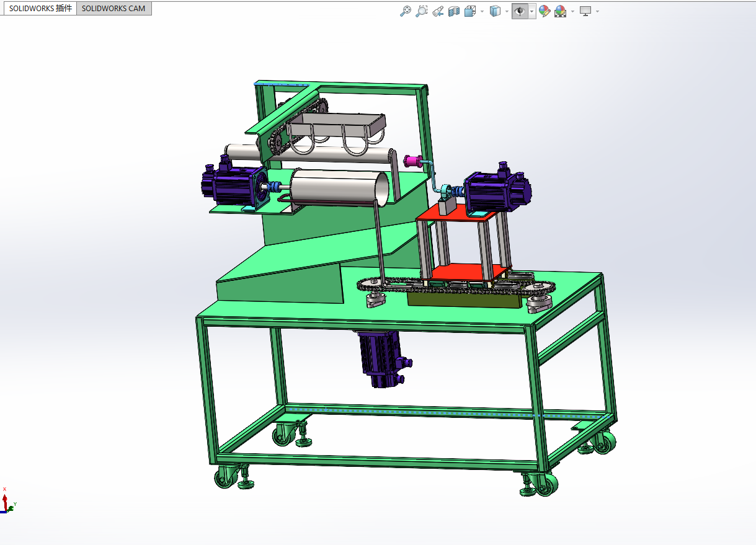The height and width of the screenshot is (545, 756).
Task: Open the View Settings dropdown arrow
Action: click(x=597, y=11)
